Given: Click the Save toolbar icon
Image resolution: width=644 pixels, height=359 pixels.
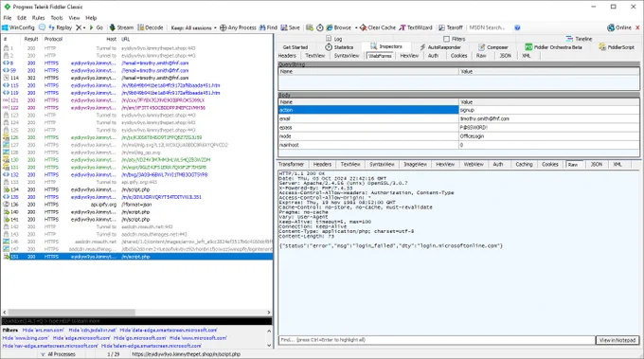Looking at the screenshot, I should pos(284,27).
